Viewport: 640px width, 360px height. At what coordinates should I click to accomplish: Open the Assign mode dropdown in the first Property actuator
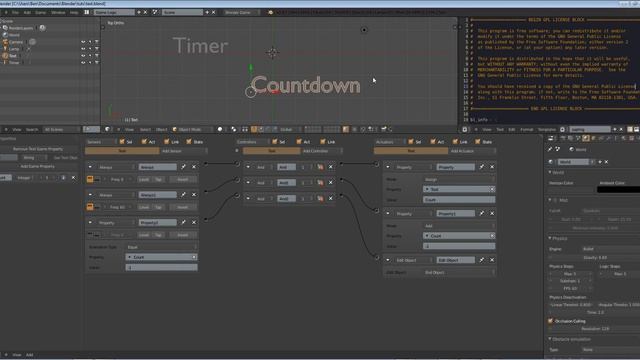[x=459, y=179]
